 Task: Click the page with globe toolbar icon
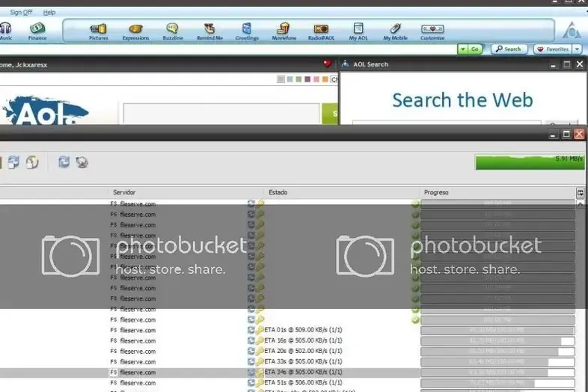coord(32,162)
